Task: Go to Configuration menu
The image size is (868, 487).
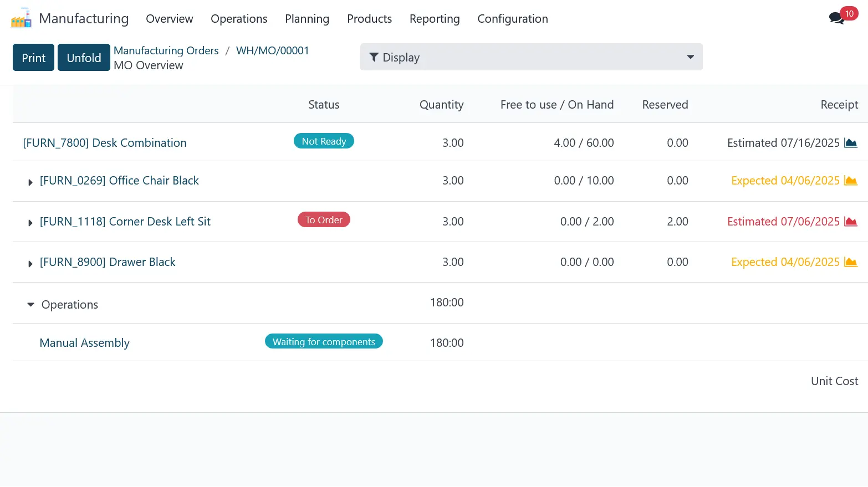Action: click(512, 19)
